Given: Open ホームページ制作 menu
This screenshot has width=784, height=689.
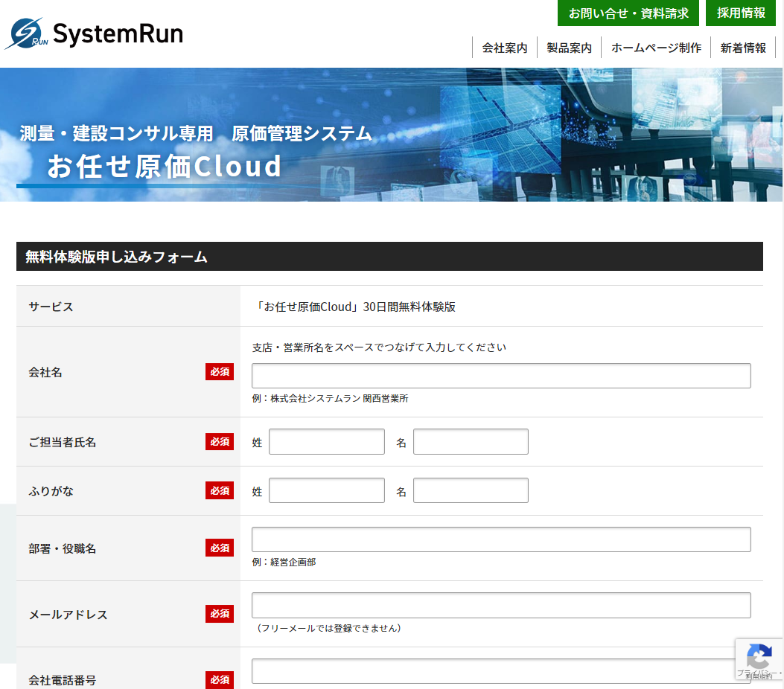Looking at the screenshot, I should tap(656, 48).
